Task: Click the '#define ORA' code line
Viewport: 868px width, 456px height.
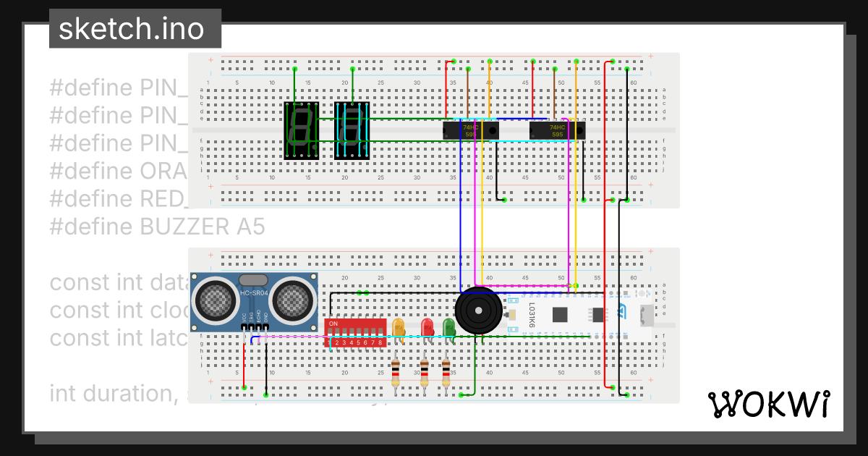Action: (119, 171)
